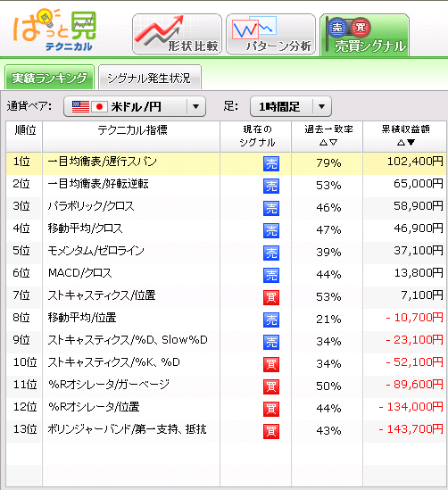
Task: Select ボリンジャーバンド/第一支持、抵抗 indicator
Action: tap(127, 429)
